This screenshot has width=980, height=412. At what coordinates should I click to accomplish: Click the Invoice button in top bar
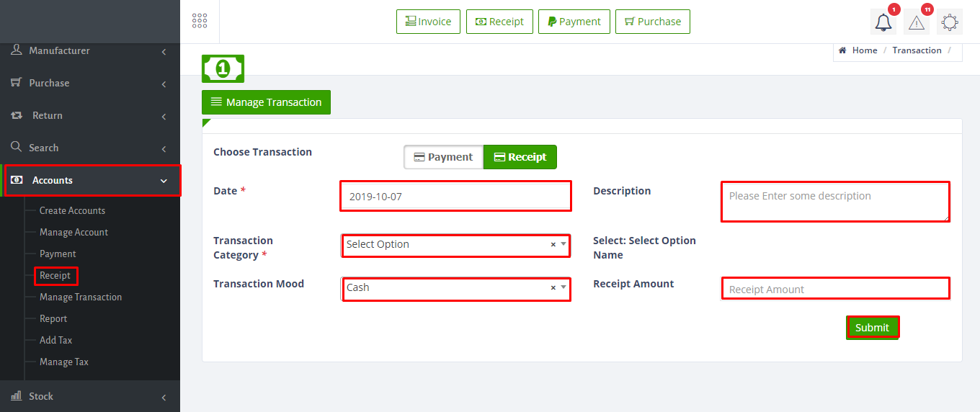(x=428, y=22)
